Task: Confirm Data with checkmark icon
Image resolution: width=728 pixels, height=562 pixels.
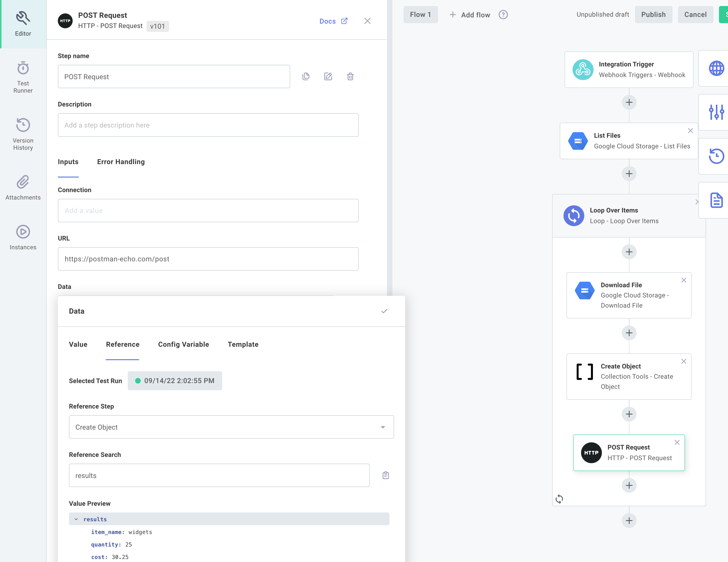Action: click(x=384, y=311)
